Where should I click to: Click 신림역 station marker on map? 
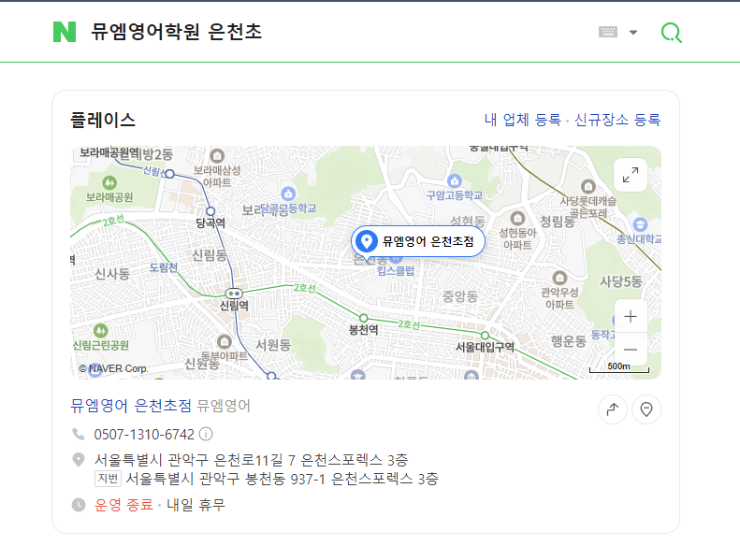(x=234, y=294)
